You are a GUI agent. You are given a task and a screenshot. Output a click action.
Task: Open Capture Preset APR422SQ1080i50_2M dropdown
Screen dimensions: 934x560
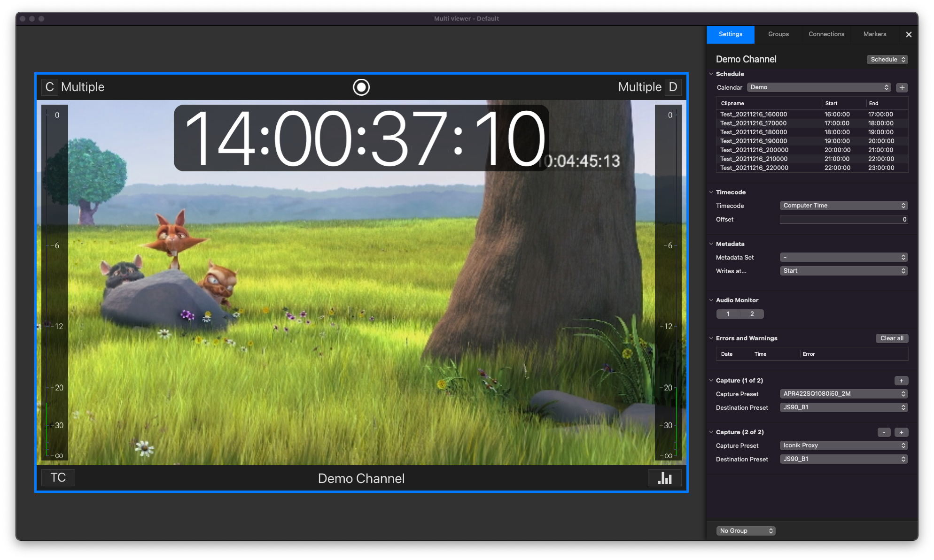[x=844, y=394]
